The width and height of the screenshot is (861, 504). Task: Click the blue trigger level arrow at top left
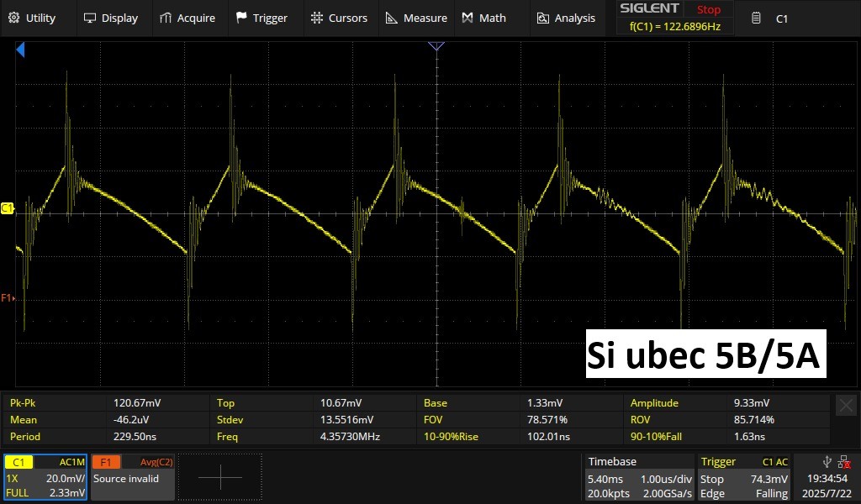point(20,50)
